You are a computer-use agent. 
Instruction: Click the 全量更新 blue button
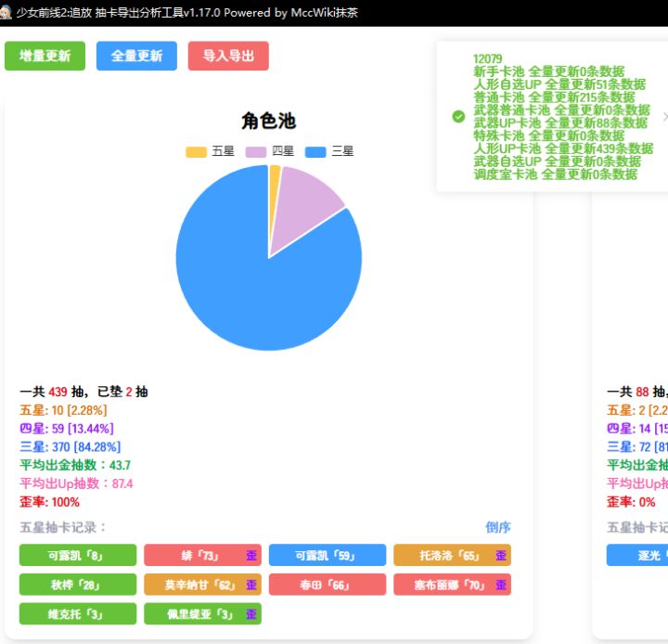(136, 56)
